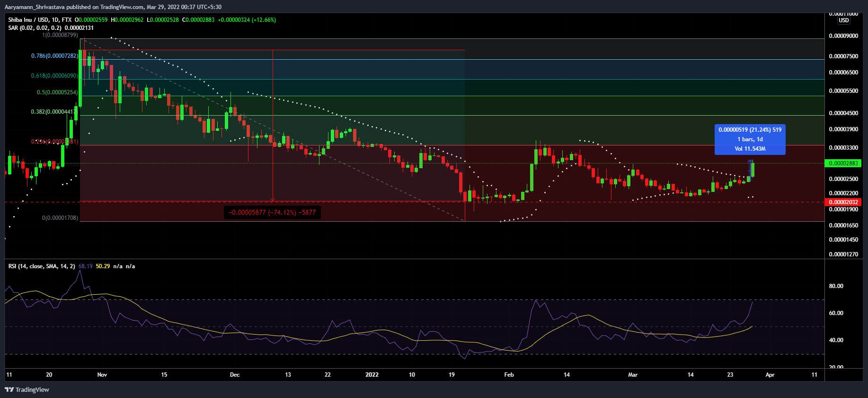Click the blue 21.24% price range box
Viewport: 868px width, 398px height.
click(x=750, y=139)
